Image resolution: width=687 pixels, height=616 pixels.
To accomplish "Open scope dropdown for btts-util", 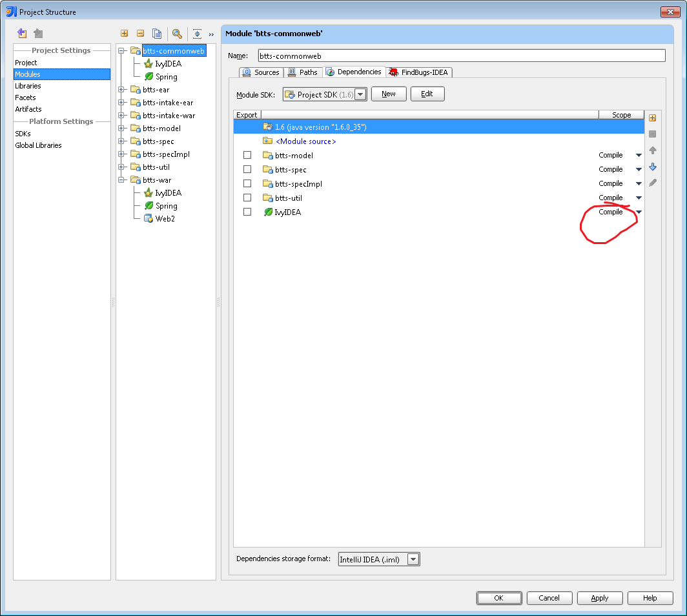I will (639, 198).
